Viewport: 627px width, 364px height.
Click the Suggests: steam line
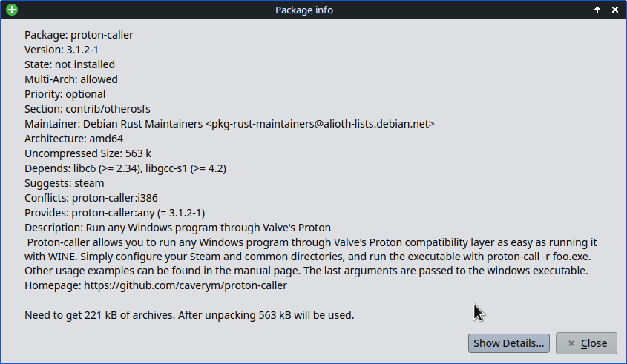(65, 183)
